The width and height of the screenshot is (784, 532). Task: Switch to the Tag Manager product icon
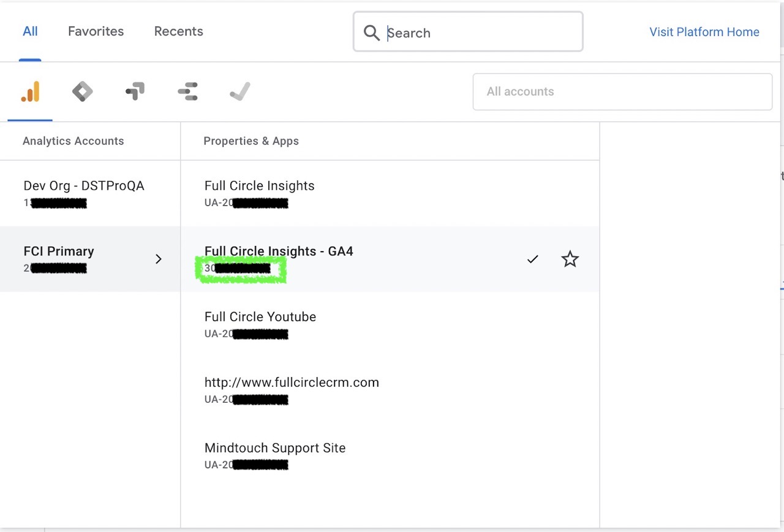tap(82, 92)
